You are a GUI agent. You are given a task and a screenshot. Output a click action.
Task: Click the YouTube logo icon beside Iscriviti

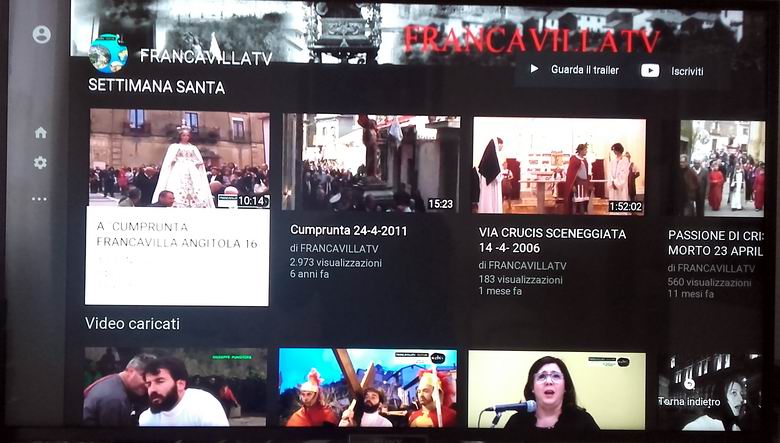point(650,71)
